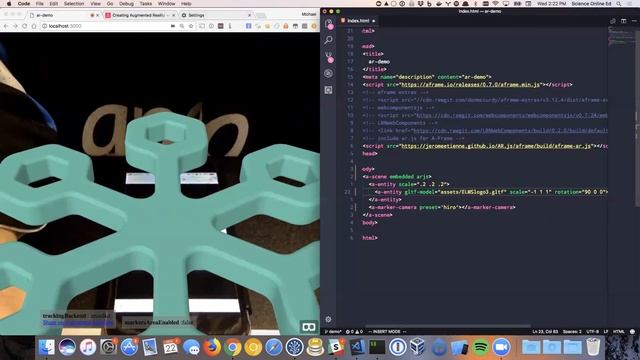This screenshot has height=360, width=640.
Task: Open iTunes from the Dock
Action: tap(88, 347)
